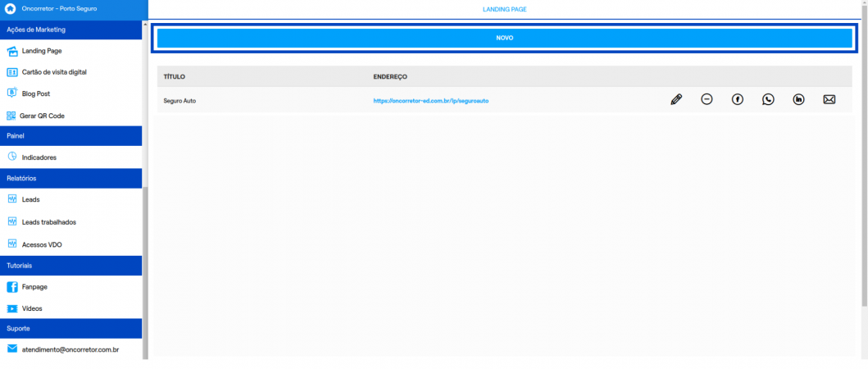Click the digital business card icon

point(12,72)
